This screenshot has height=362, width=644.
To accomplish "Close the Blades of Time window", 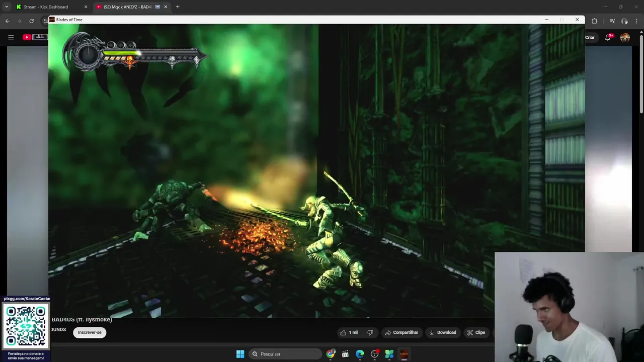I will tap(577, 20).
